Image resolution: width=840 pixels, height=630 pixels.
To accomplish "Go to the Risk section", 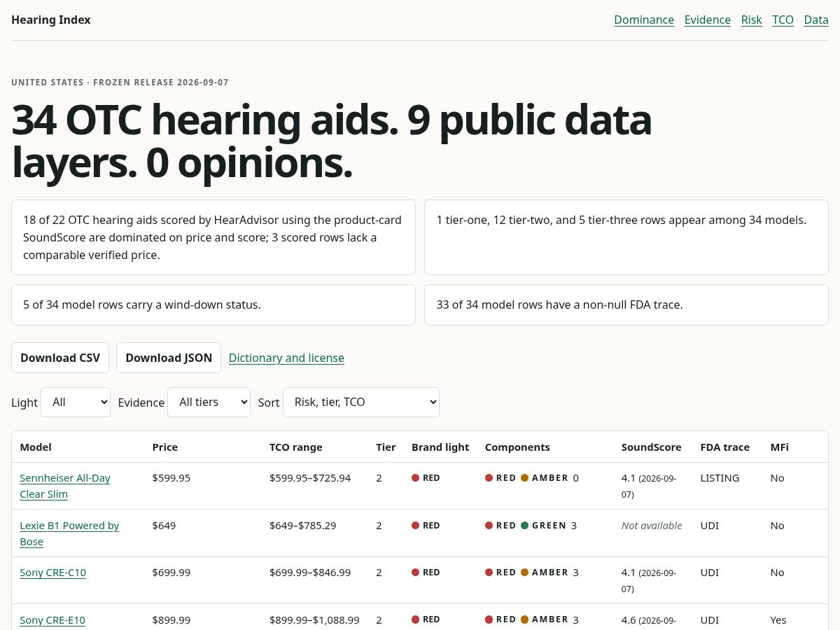I will coord(752,20).
